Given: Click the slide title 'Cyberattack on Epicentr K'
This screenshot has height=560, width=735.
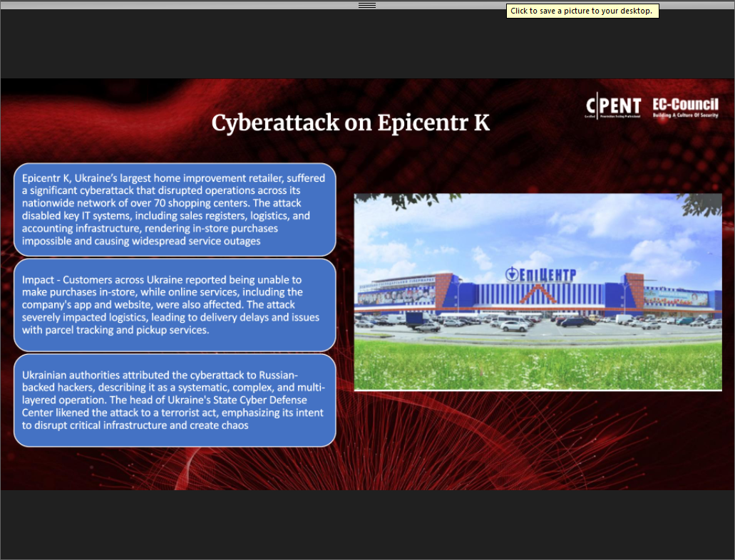Looking at the screenshot, I should (x=351, y=123).
